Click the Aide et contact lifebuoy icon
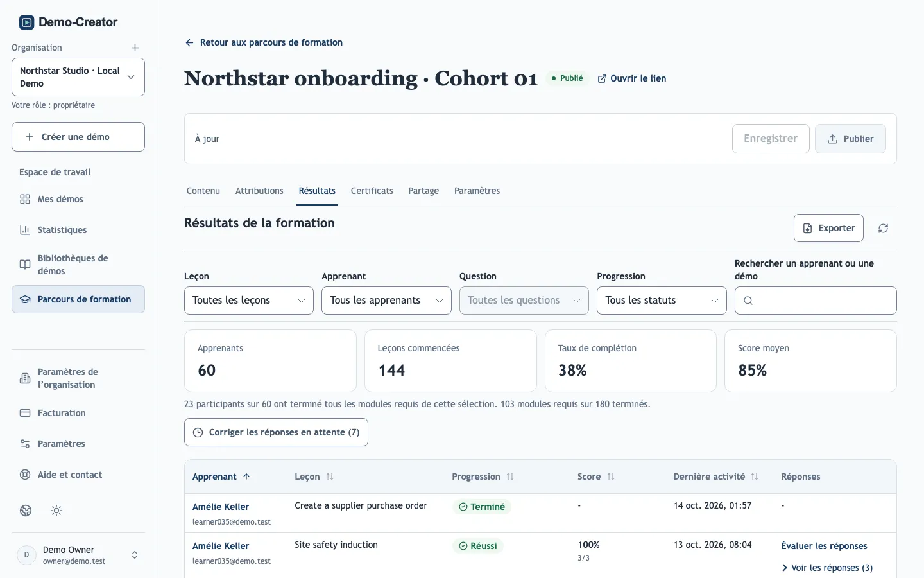This screenshot has height=578, width=924. pos(25,475)
